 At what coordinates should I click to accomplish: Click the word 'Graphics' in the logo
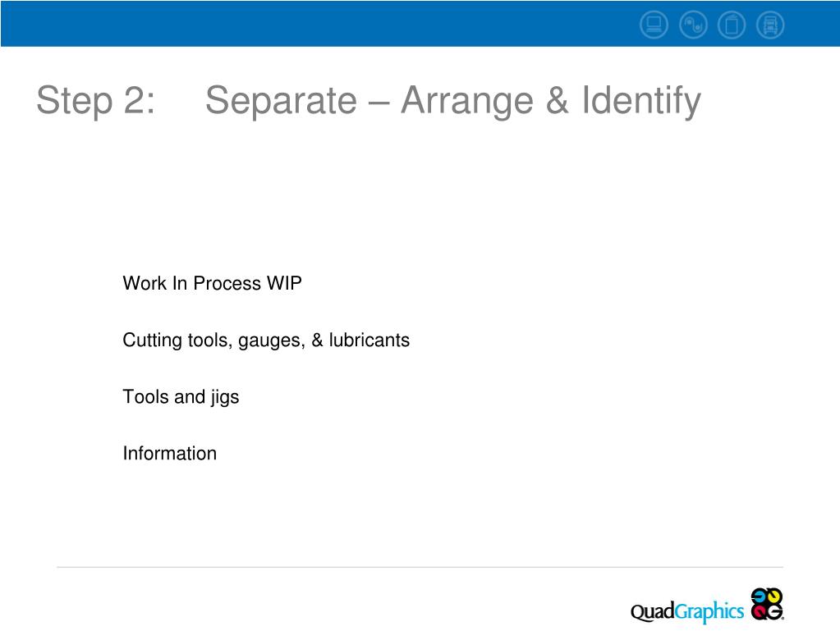pyautogui.click(x=709, y=611)
